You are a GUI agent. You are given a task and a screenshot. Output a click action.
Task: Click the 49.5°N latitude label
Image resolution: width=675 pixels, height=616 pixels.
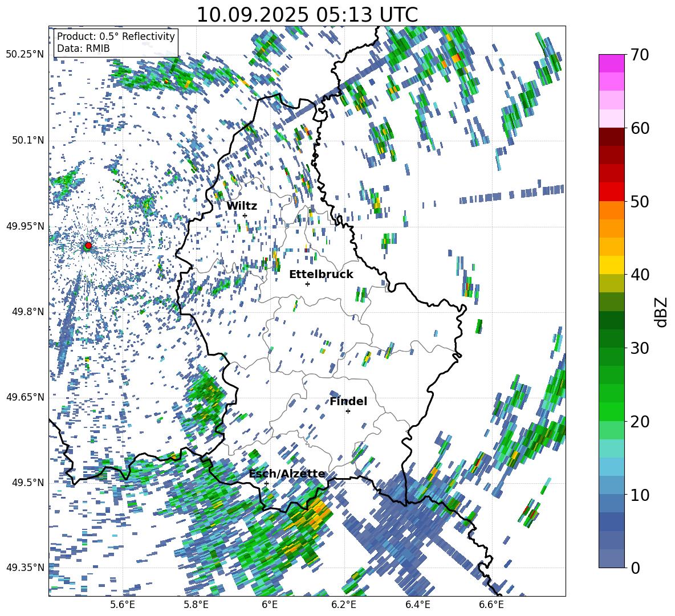(27, 483)
